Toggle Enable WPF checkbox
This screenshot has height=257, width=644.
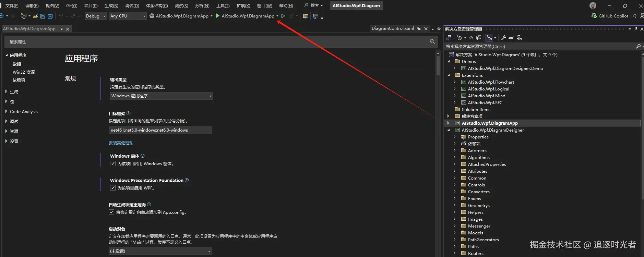pos(113,188)
